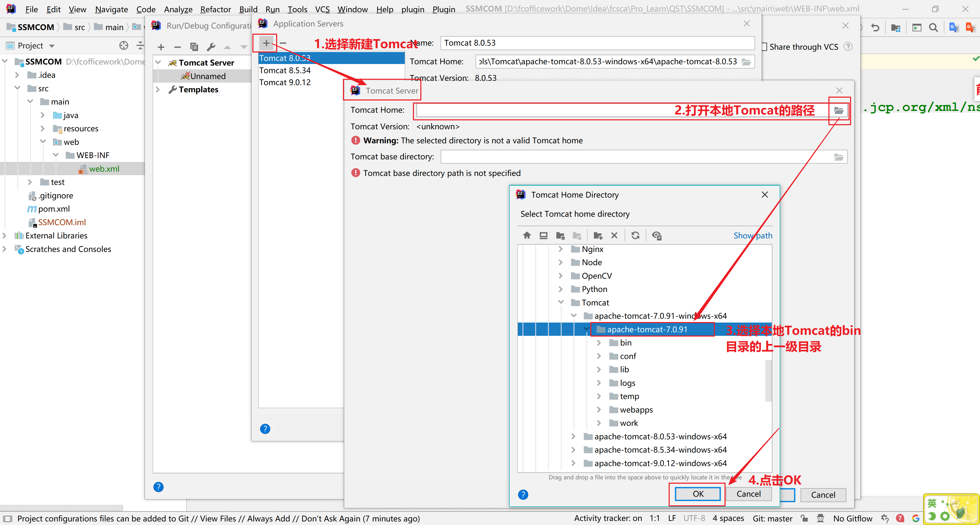Click the Home directory icon
This screenshot has height=525, width=980.
pos(527,235)
